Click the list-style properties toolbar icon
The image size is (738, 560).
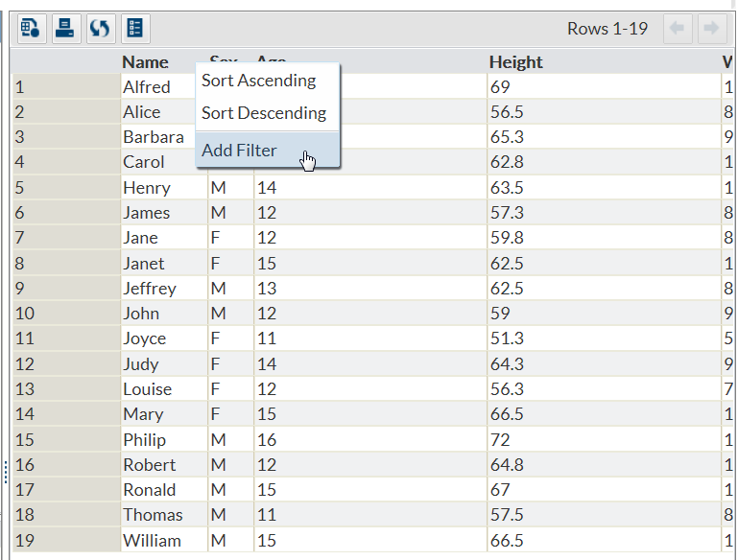(134, 28)
